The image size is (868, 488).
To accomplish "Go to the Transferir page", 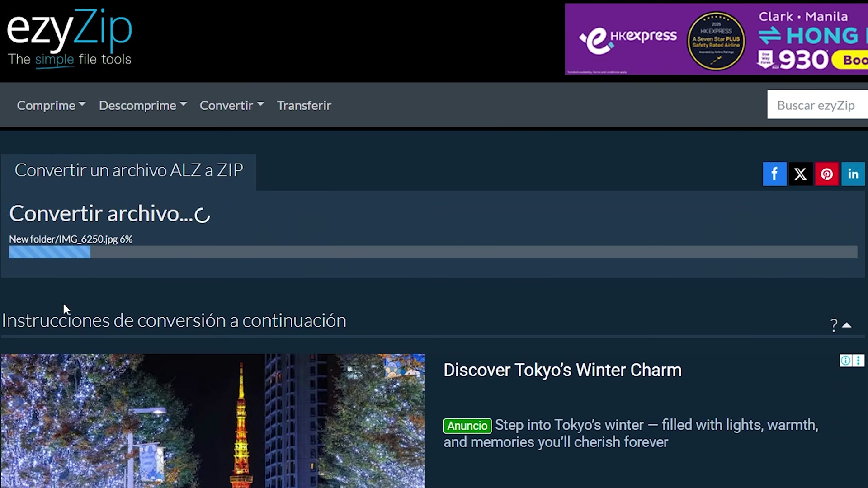I will 304,105.
